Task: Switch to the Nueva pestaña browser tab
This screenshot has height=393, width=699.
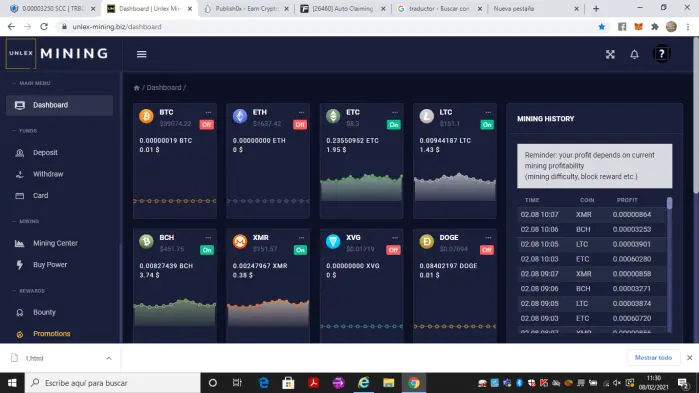Action: click(536, 8)
